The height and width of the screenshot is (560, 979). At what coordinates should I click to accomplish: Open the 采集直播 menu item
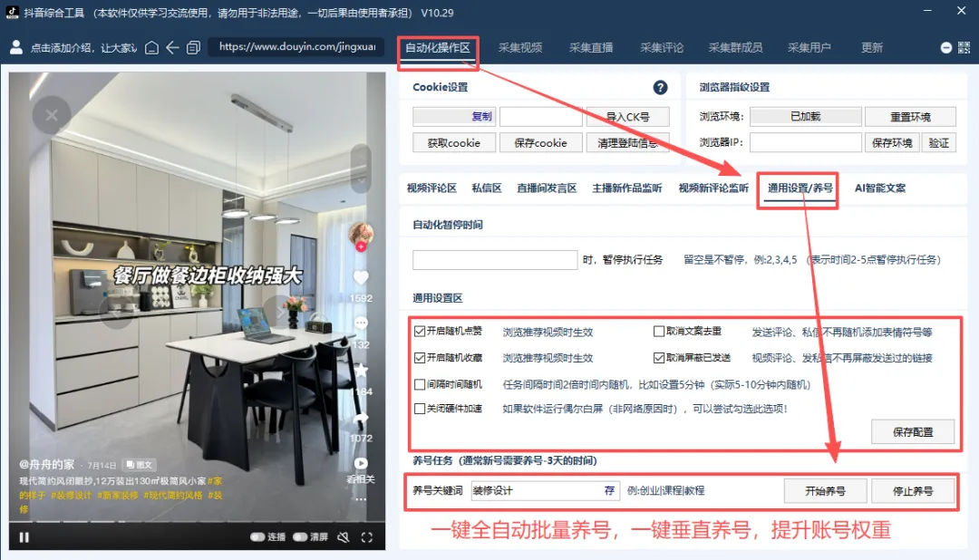(591, 47)
